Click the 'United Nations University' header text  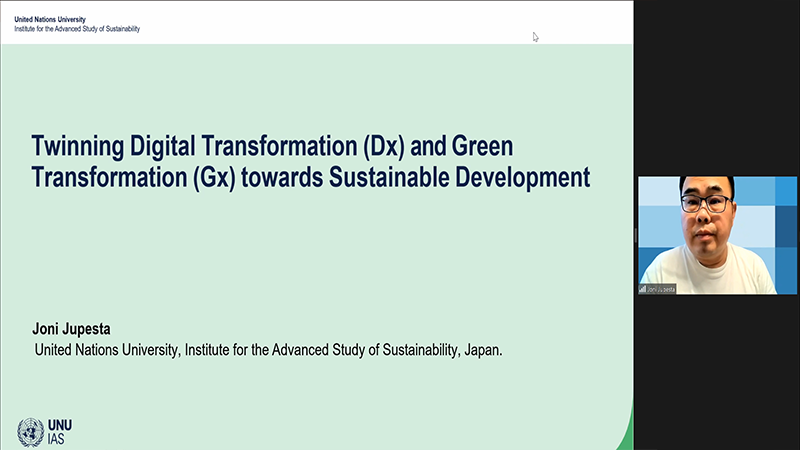click(x=50, y=19)
